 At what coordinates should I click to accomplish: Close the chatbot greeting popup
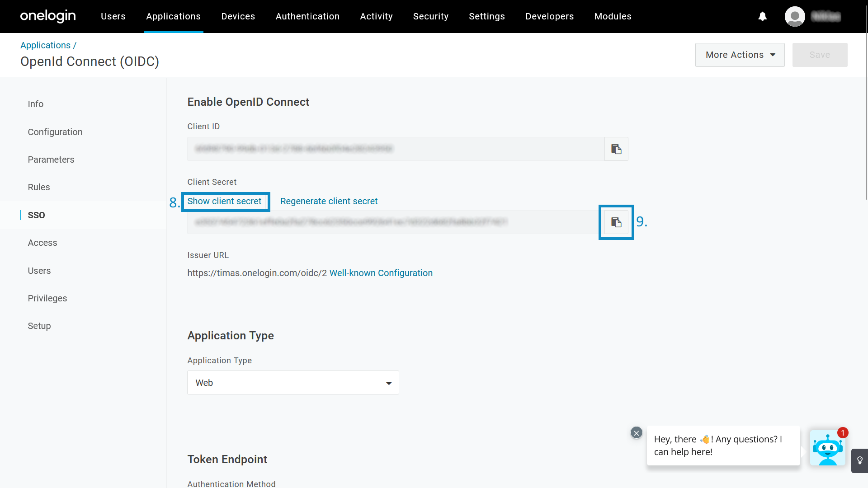click(x=636, y=433)
